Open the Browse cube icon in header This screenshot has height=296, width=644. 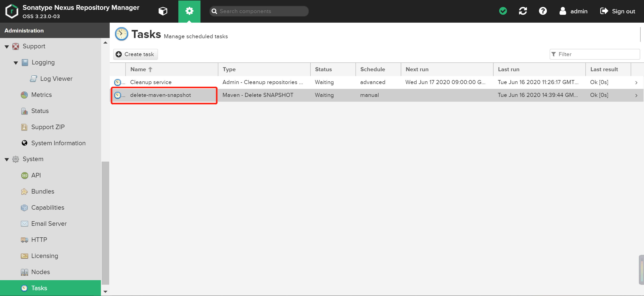pos(163,11)
